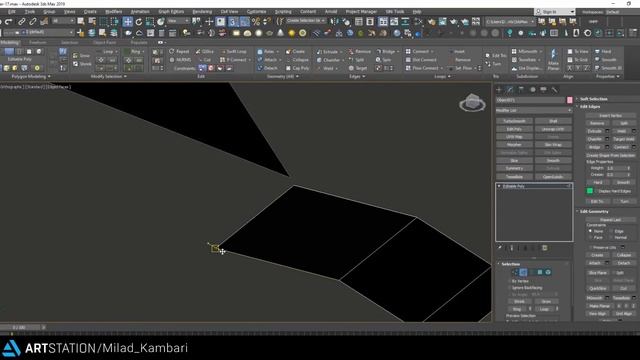Select the Edge constraint radio button
Viewport: 640px width, 360px height.
point(611,231)
